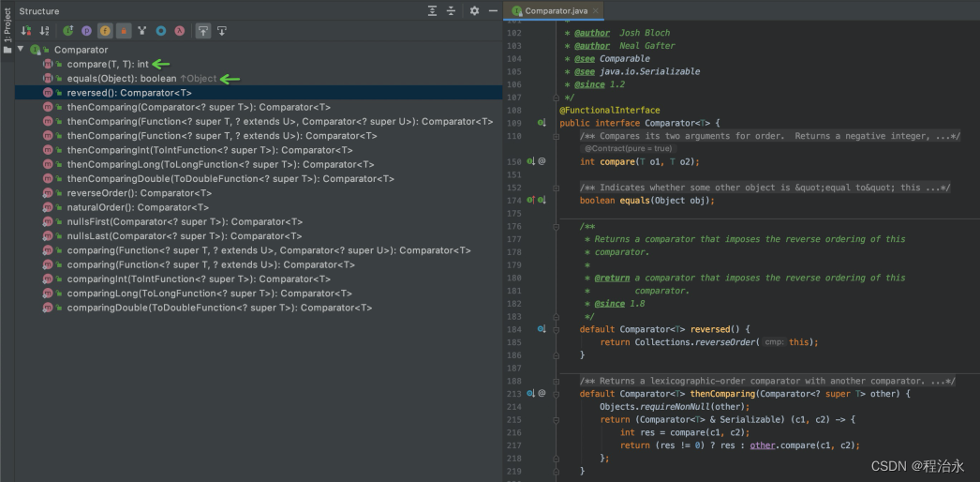The height and width of the screenshot is (482, 980).
Task: Toggle Show Properties purple P icon
Action: 86,30
